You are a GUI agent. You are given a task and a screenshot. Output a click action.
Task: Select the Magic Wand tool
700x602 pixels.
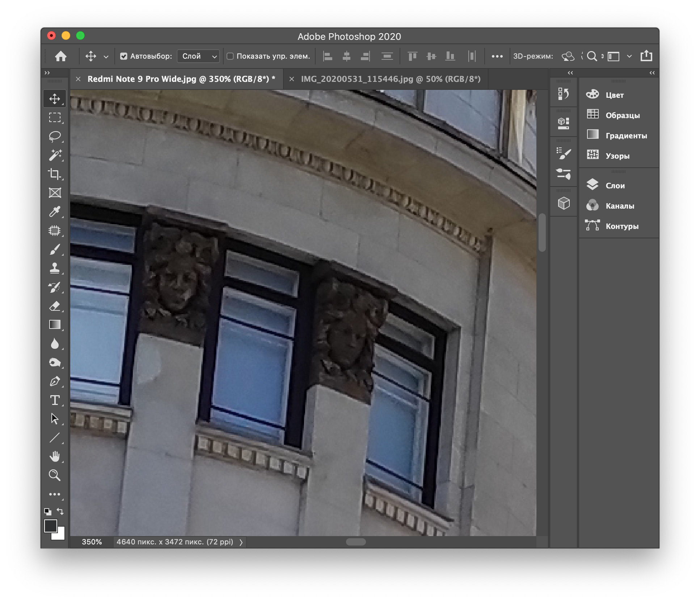click(x=55, y=155)
